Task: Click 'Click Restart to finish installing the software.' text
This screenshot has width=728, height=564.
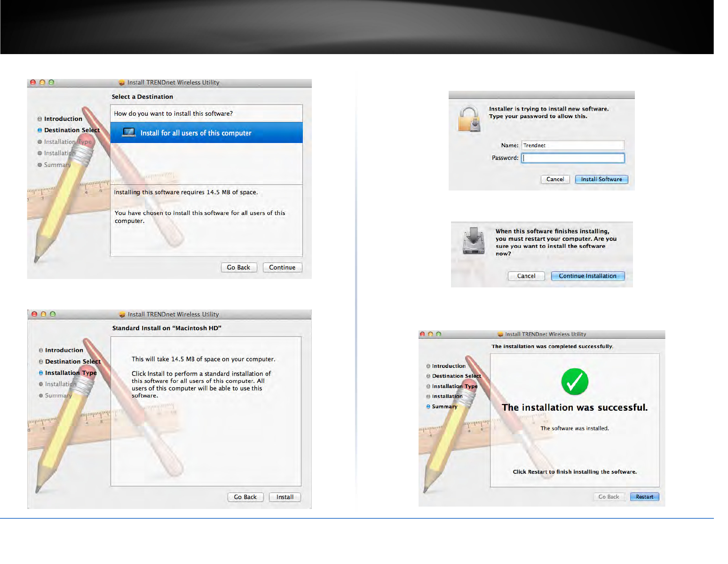Action: (x=575, y=472)
